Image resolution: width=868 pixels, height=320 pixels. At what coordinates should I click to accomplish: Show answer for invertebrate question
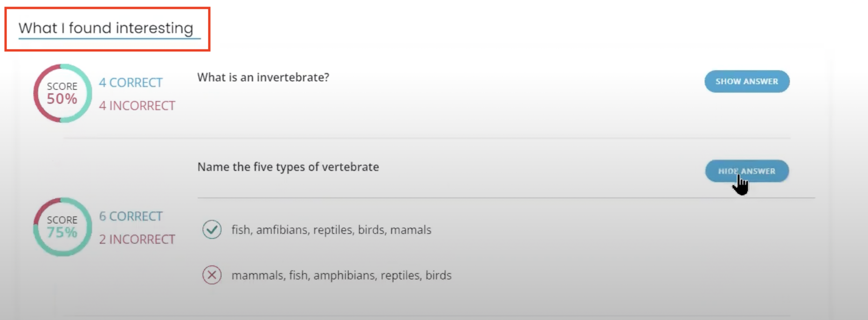[x=747, y=82]
